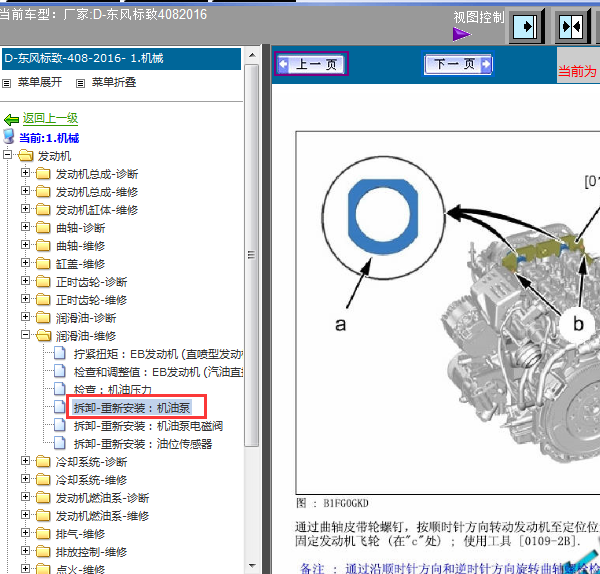Click the green back arrow icon
This screenshot has height=574, width=600.
coord(11,120)
